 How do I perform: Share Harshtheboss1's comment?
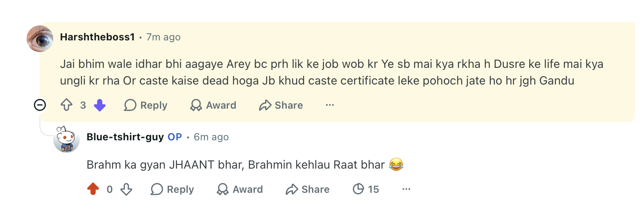pyautogui.click(x=281, y=105)
